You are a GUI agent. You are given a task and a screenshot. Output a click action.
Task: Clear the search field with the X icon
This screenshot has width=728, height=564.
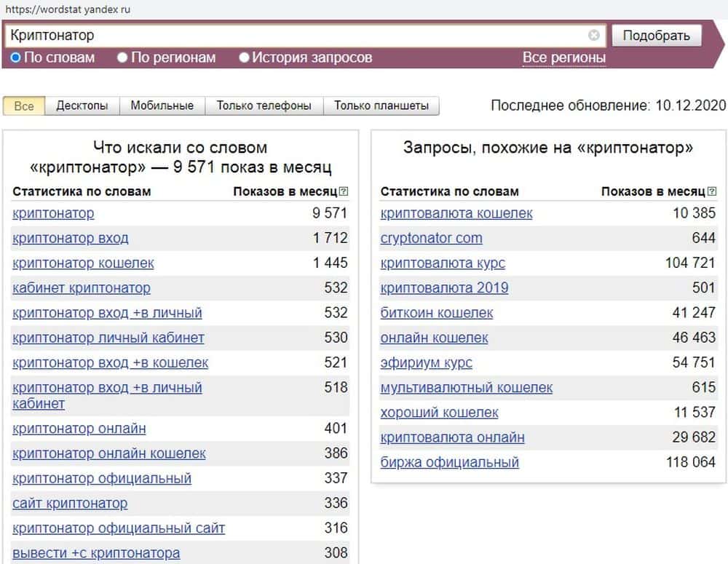click(x=594, y=35)
